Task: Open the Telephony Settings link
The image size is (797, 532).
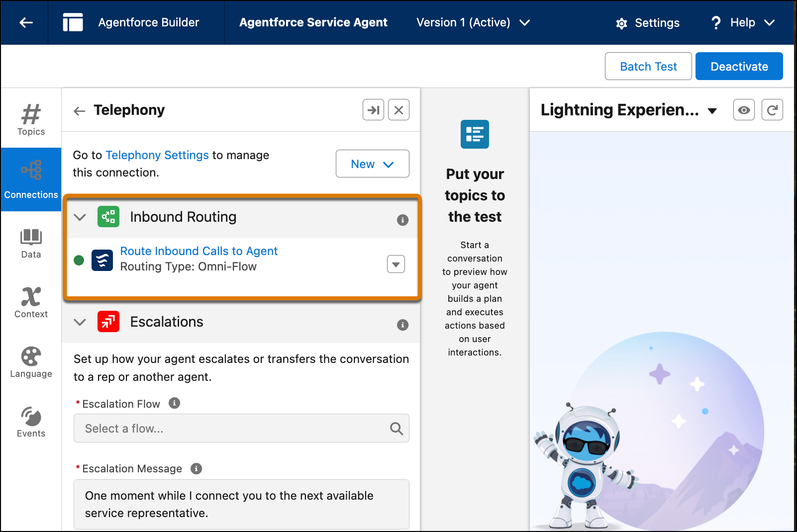Action: pos(157,155)
